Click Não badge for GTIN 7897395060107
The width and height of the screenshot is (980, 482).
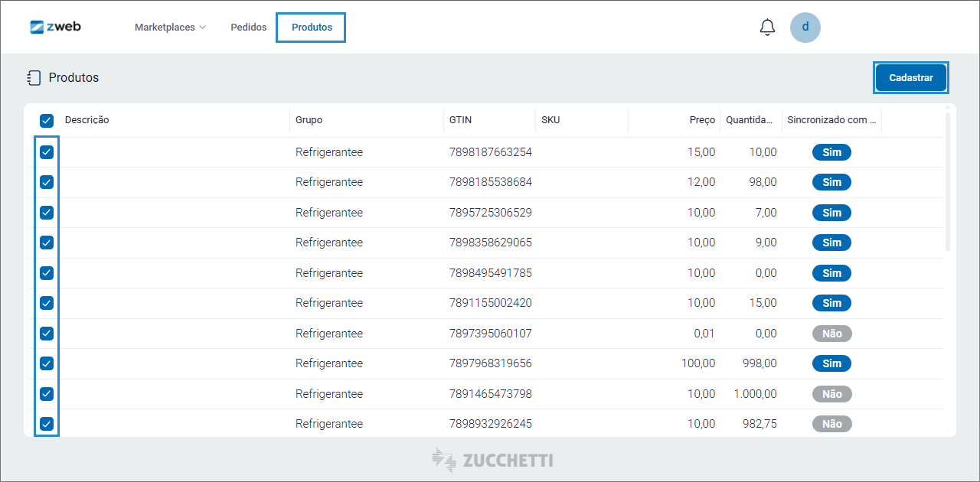click(x=831, y=334)
